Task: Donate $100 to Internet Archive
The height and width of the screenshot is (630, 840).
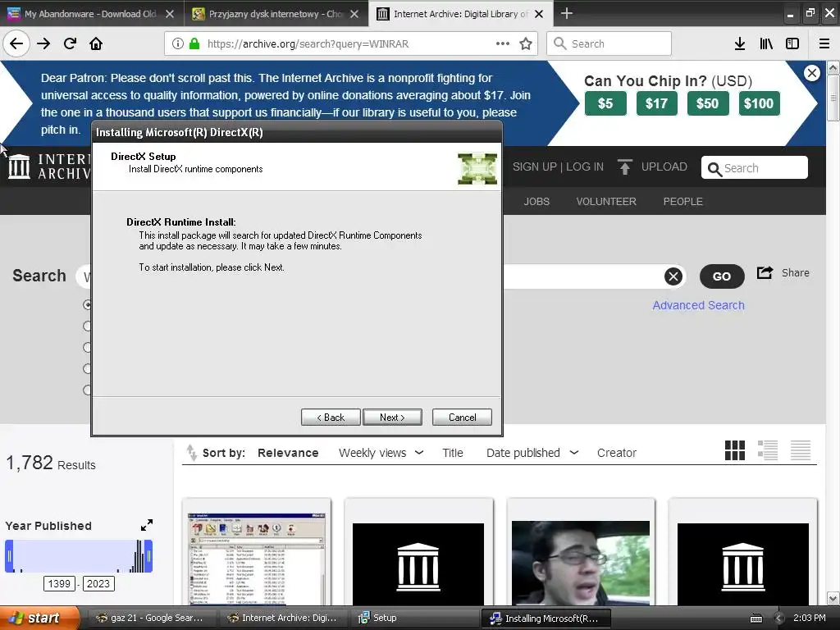Action: click(x=759, y=103)
